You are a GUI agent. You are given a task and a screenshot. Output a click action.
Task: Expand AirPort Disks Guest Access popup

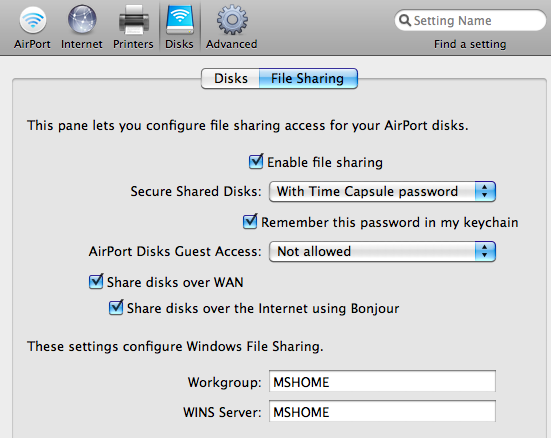(382, 251)
